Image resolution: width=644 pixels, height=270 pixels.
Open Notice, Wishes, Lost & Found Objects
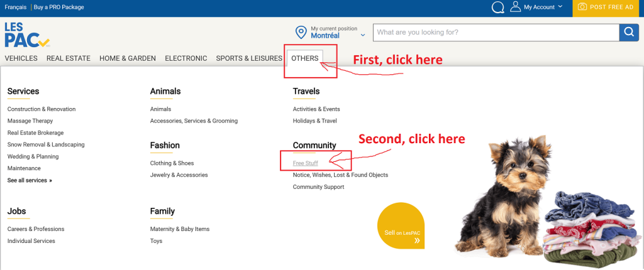pyautogui.click(x=340, y=175)
